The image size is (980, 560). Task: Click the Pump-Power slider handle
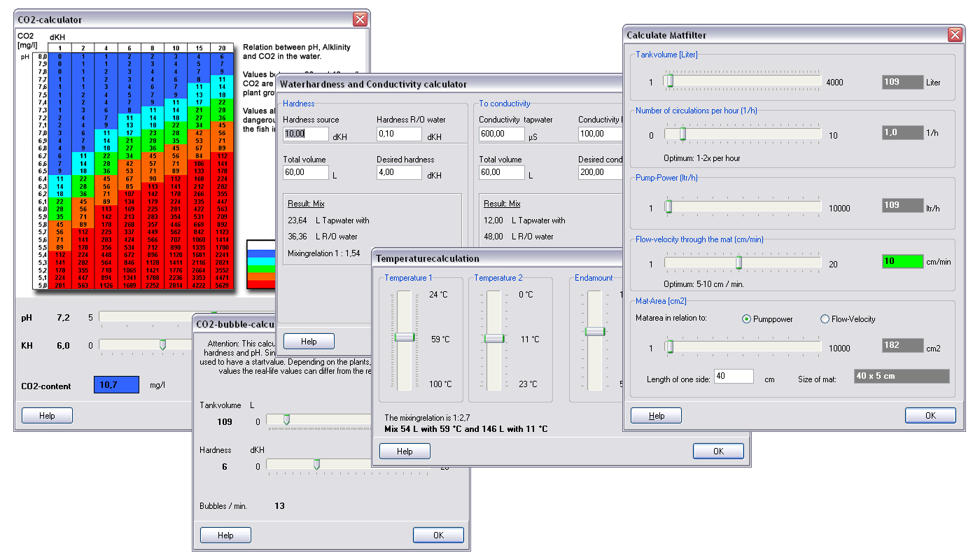click(x=668, y=206)
